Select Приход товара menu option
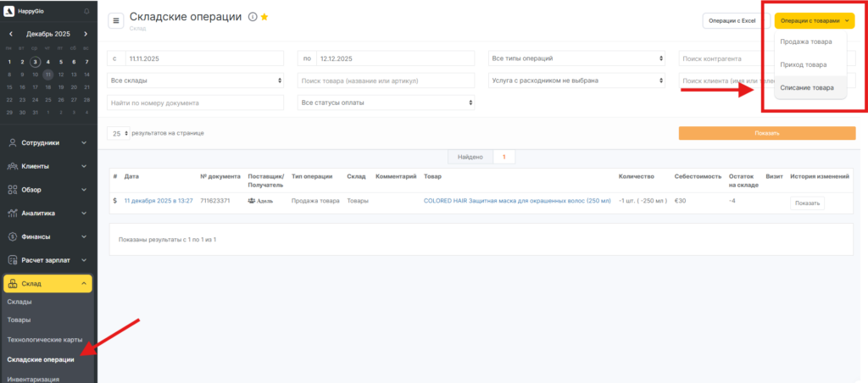 804,64
